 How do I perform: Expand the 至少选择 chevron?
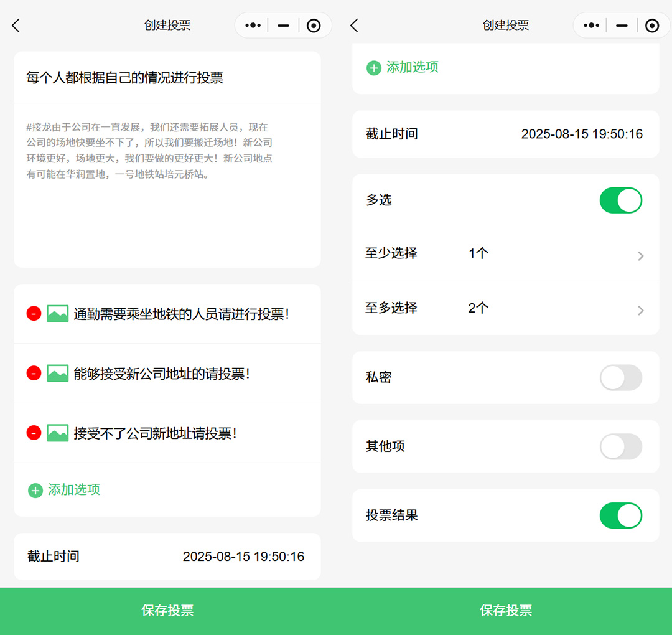pyautogui.click(x=641, y=256)
